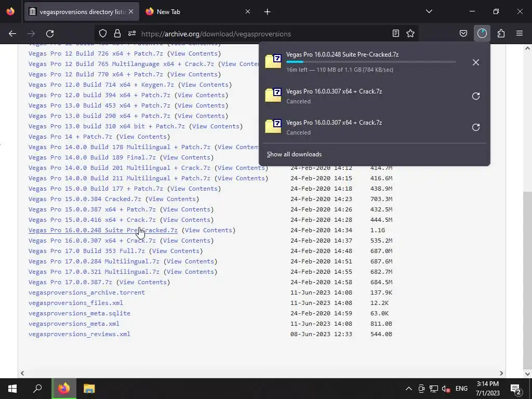Open a new tab with plus button
532x399 pixels.
(268, 12)
